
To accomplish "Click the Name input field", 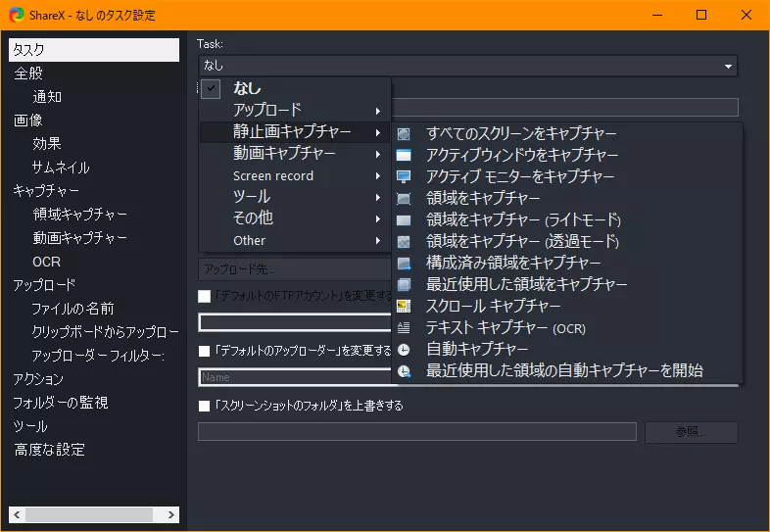I will click(x=295, y=377).
